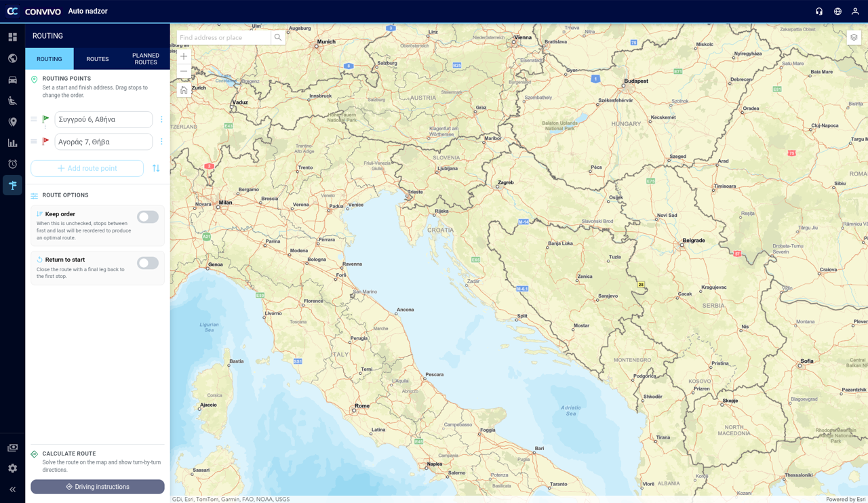The image size is (868, 503).
Task: Click Zagreb label on the map
Action: 505,182
